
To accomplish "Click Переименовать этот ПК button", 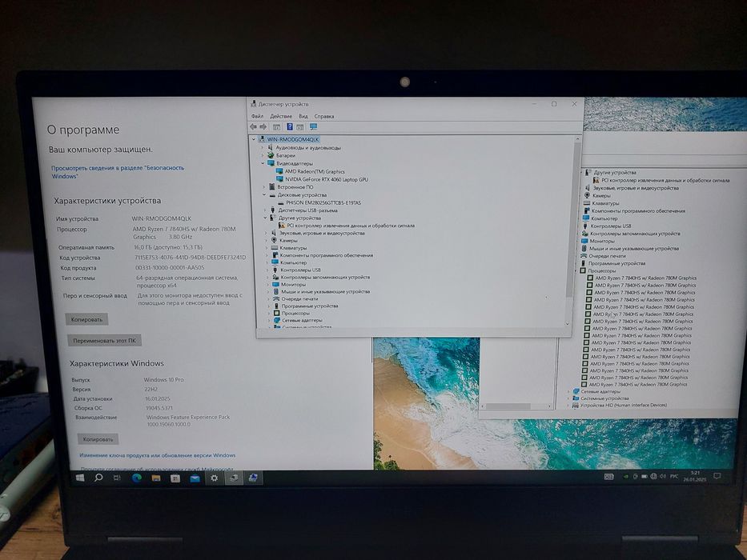I will [x=105, y=341].
